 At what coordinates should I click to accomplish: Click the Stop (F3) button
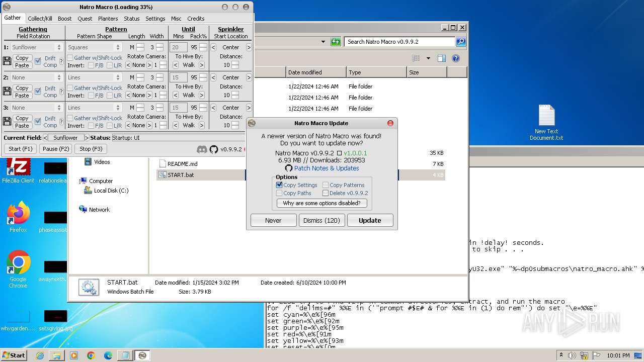tap(91, 149)
